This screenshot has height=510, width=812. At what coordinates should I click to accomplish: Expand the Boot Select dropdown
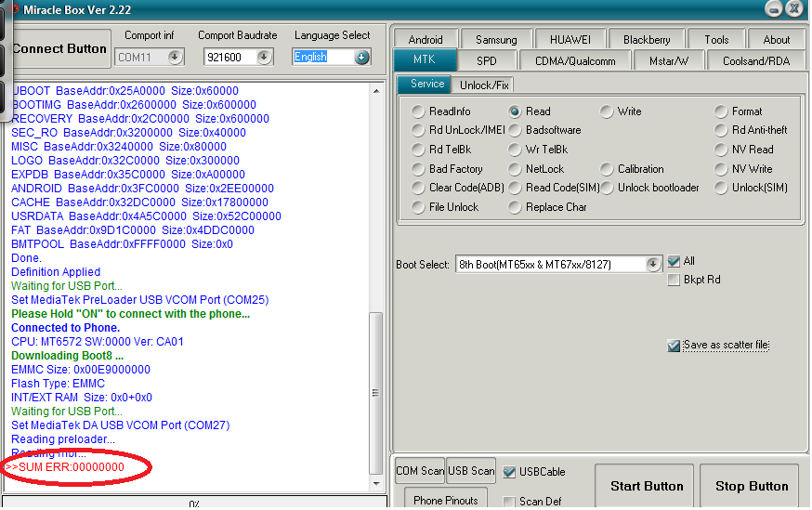tap(653, 265)
